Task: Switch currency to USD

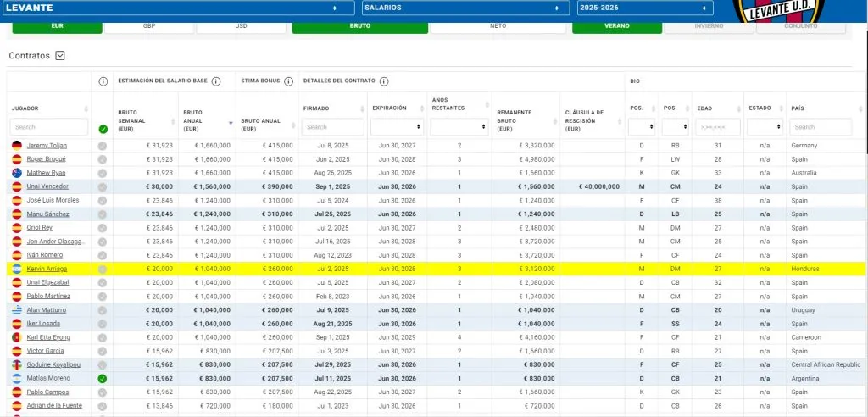Action: point(241,26)
